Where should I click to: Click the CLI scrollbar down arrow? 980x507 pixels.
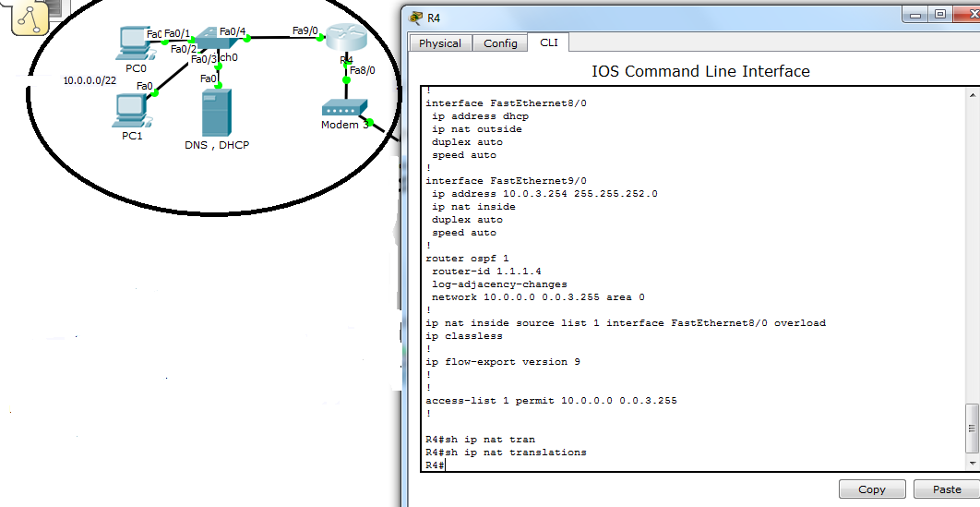(972, 464)
